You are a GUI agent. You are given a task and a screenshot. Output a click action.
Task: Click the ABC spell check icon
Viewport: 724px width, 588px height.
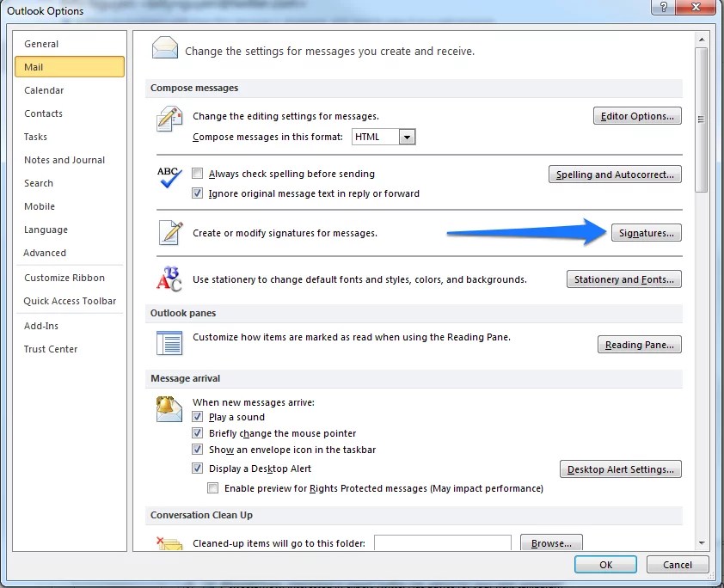coord(169,178)
